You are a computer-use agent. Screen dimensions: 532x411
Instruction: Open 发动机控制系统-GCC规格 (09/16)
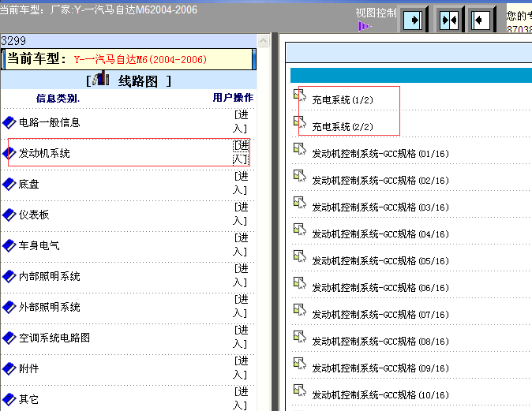pos(380,368)
